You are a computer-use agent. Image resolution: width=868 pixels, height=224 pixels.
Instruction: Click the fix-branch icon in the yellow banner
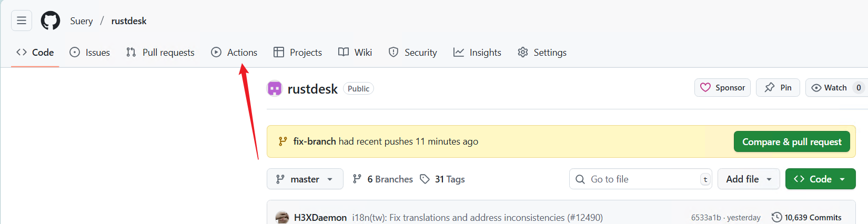(283, 141)
